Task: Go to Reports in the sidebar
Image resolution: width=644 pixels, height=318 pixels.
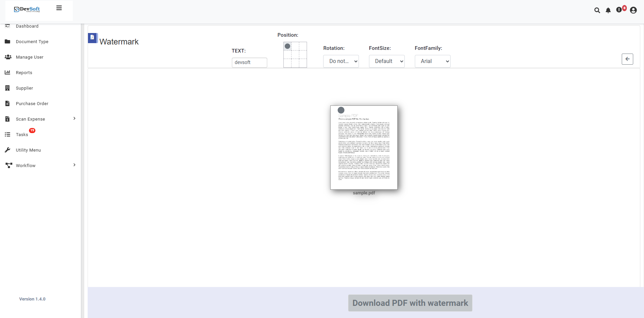Action: click(24, 73)
